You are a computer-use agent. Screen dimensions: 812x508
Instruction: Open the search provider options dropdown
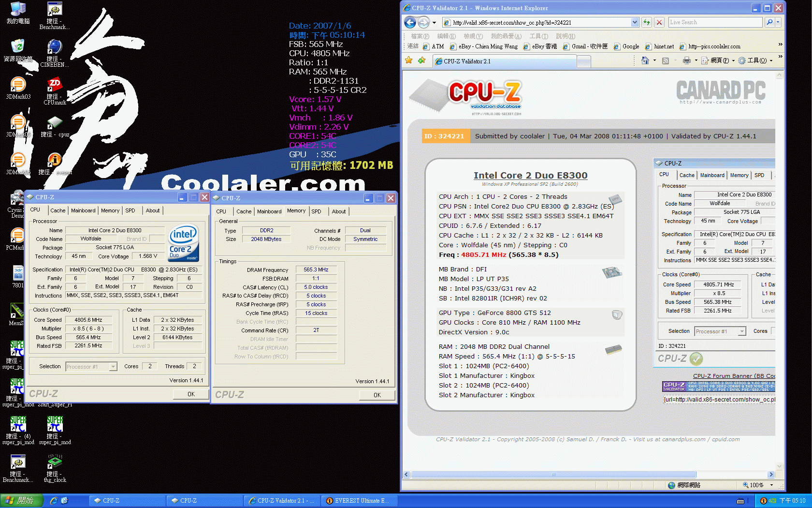pos(778,22)
